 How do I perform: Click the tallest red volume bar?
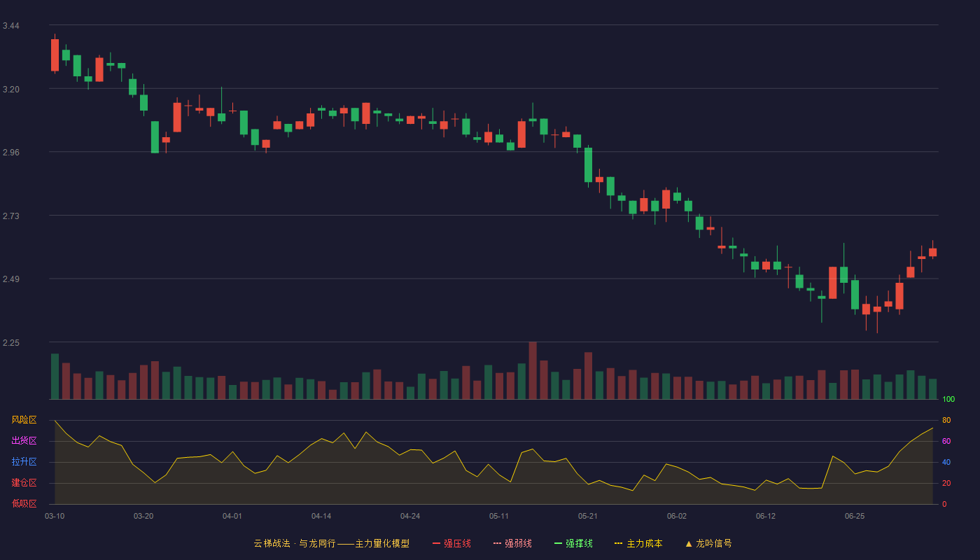pyautogui.click(x=533, y=370)
